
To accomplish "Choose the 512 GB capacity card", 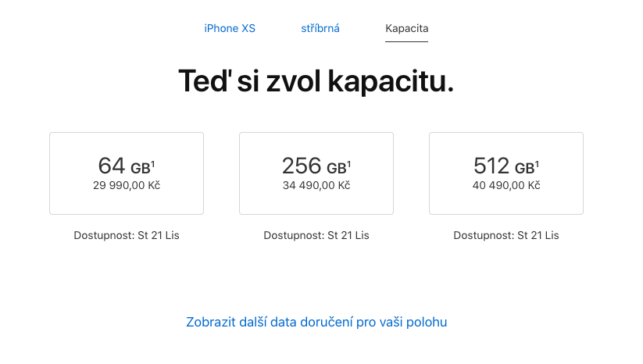I will [506, 173].
